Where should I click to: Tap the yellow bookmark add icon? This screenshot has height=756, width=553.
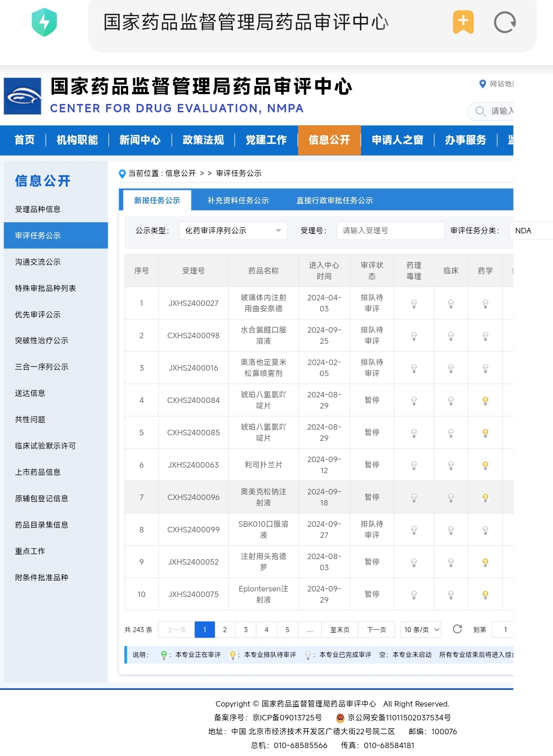pyautogui.click(x=463, y=22)
